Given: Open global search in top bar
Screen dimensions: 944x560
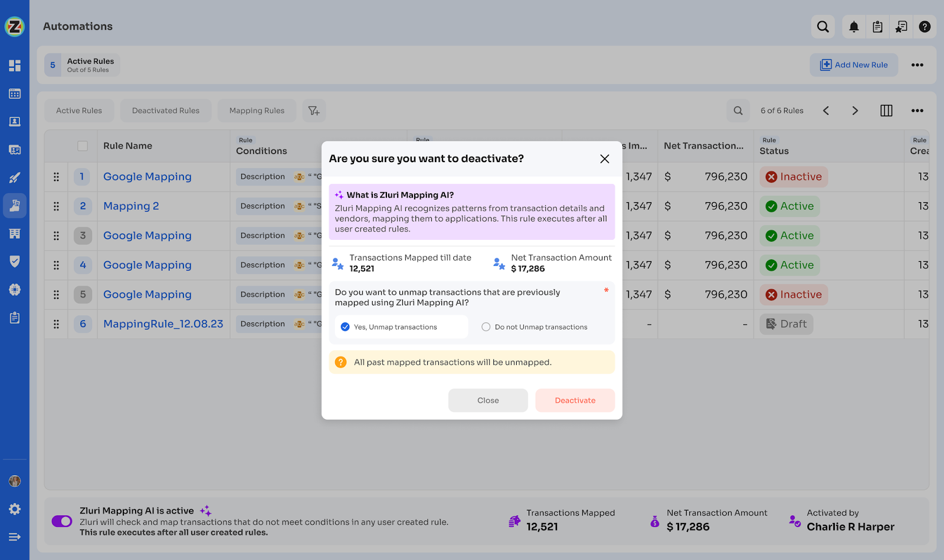Looking at the screenshot, I should coord(823,27).
